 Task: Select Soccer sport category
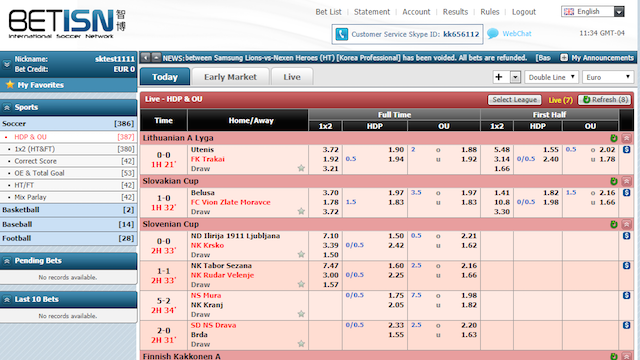68,123
